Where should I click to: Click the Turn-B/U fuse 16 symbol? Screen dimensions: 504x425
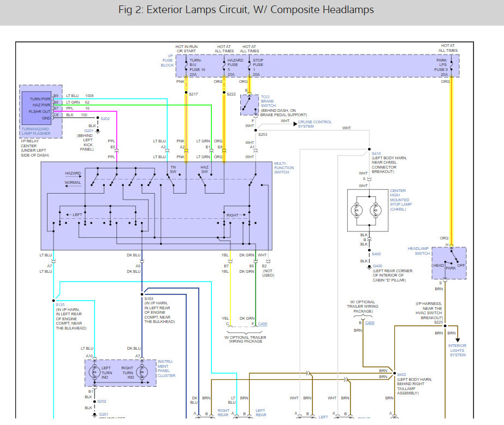[186, 66]
